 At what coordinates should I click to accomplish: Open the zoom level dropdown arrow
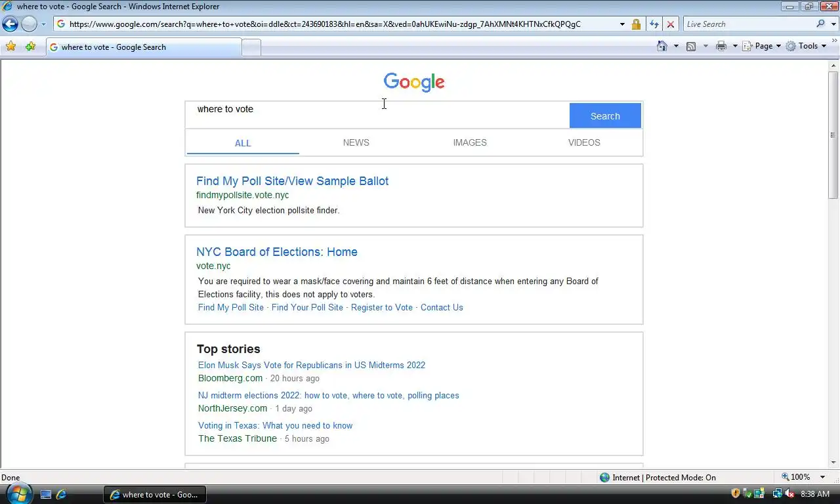822,477
